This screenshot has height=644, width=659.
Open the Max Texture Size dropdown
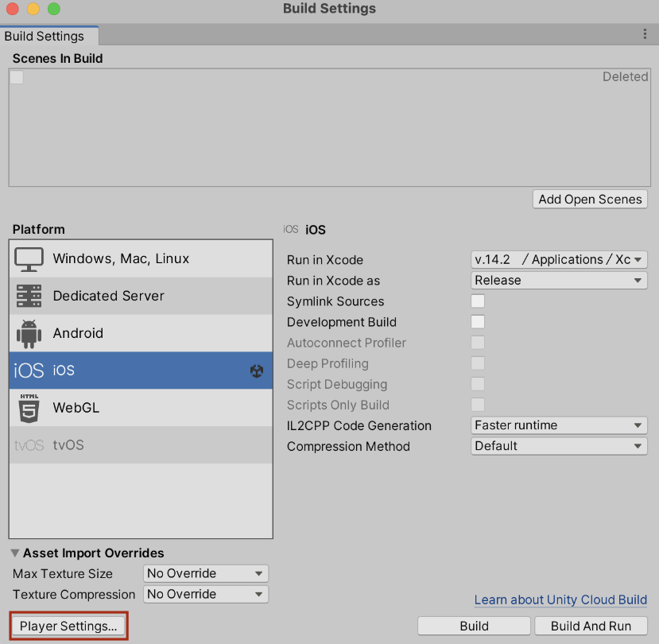[206, 573]
